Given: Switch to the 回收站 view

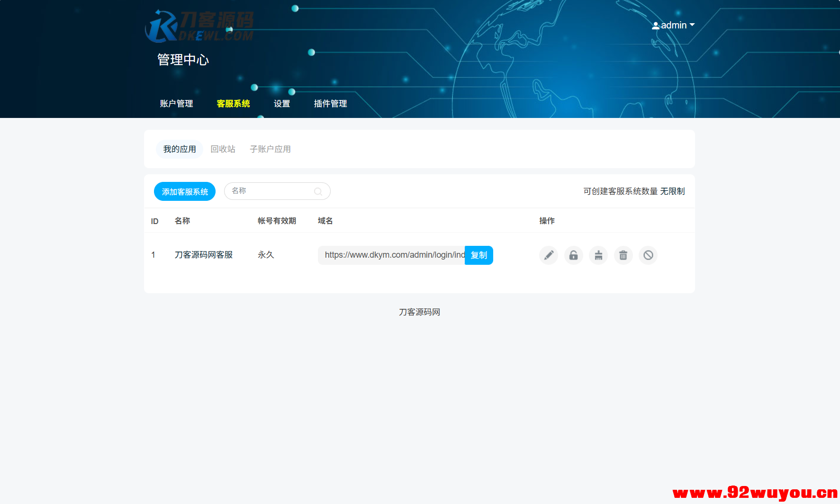Looking at the screenshot, I should pos(223,149).
